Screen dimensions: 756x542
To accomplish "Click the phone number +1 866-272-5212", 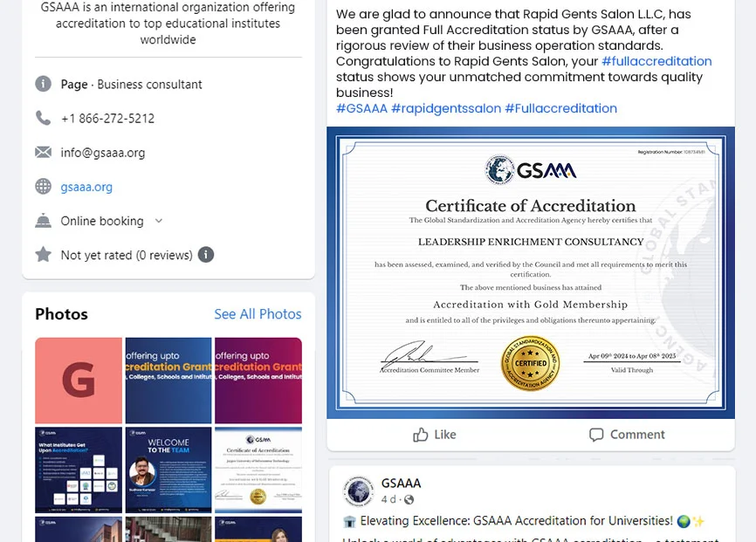I will [x=107, y=119].
